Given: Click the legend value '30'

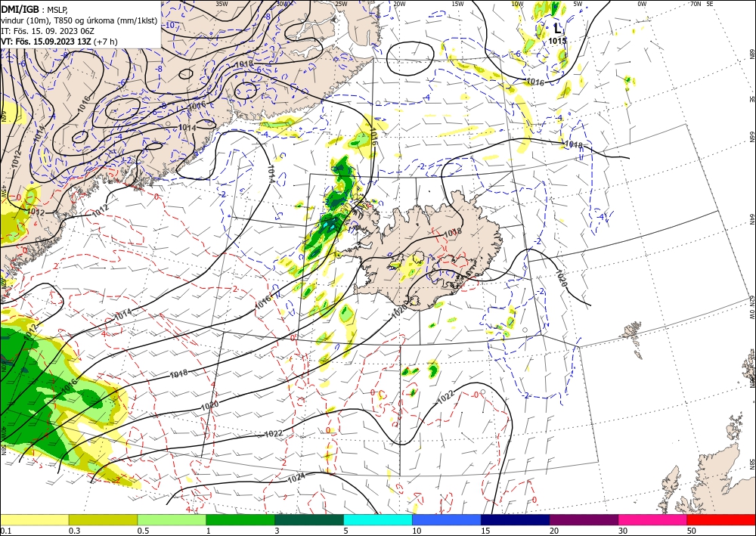Looking at the screenshot, I should 623,531.
